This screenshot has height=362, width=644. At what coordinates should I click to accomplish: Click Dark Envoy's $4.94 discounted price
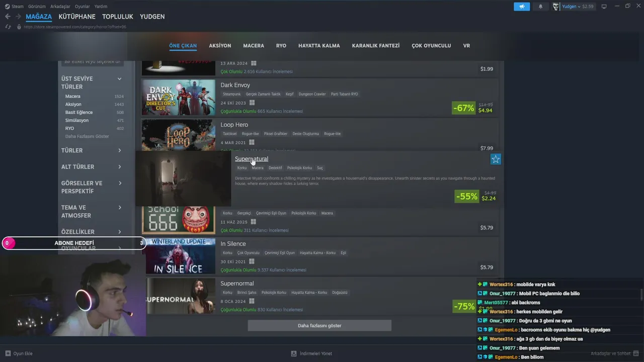coord(485,111)
